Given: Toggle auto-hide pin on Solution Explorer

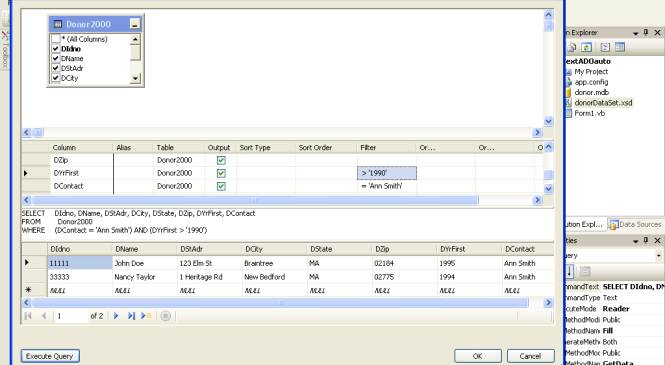Looking at the screenshot, I should click(x=646, y=33).
